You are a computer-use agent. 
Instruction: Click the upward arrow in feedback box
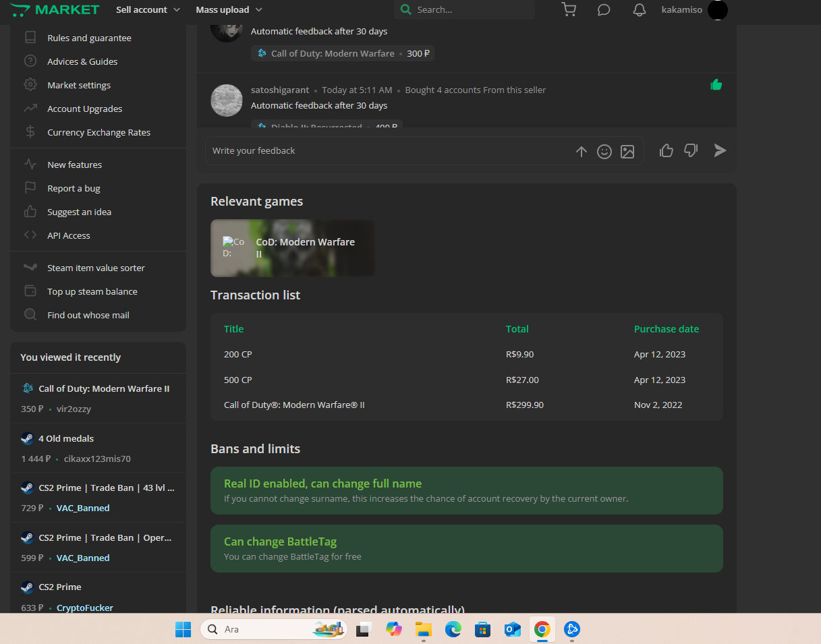tap(582, 152)
